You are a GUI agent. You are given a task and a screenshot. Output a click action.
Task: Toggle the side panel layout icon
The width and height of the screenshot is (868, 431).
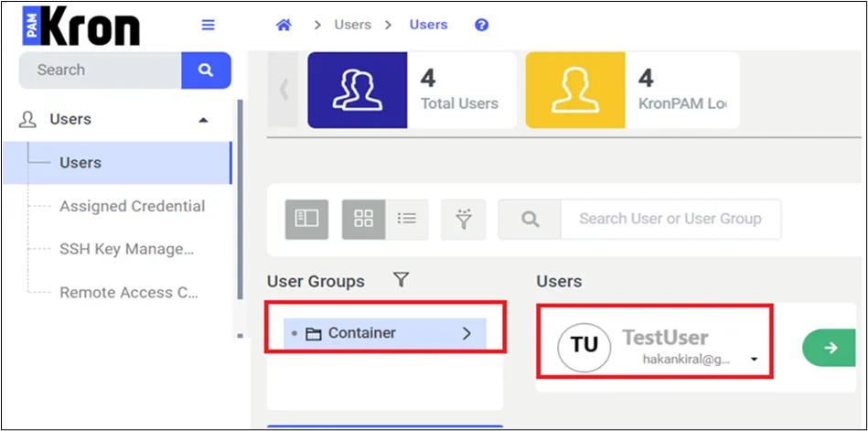pyautogui.click(x=306, y=220)
